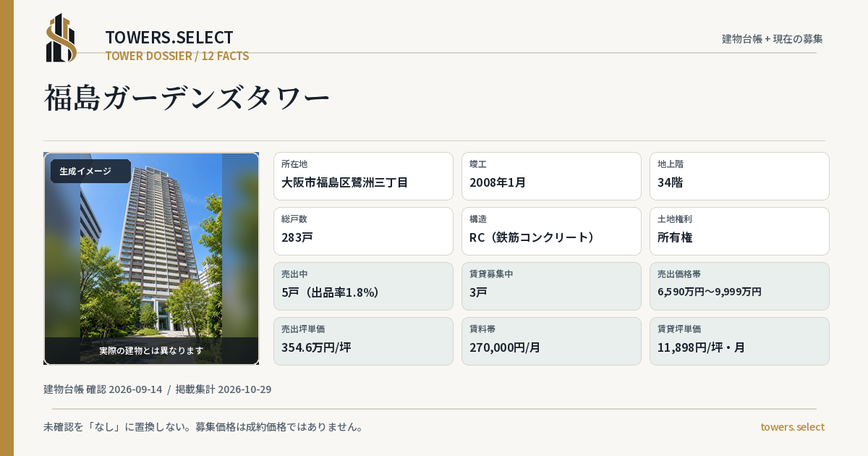Select the 賃料帯 rent range card

551,341
